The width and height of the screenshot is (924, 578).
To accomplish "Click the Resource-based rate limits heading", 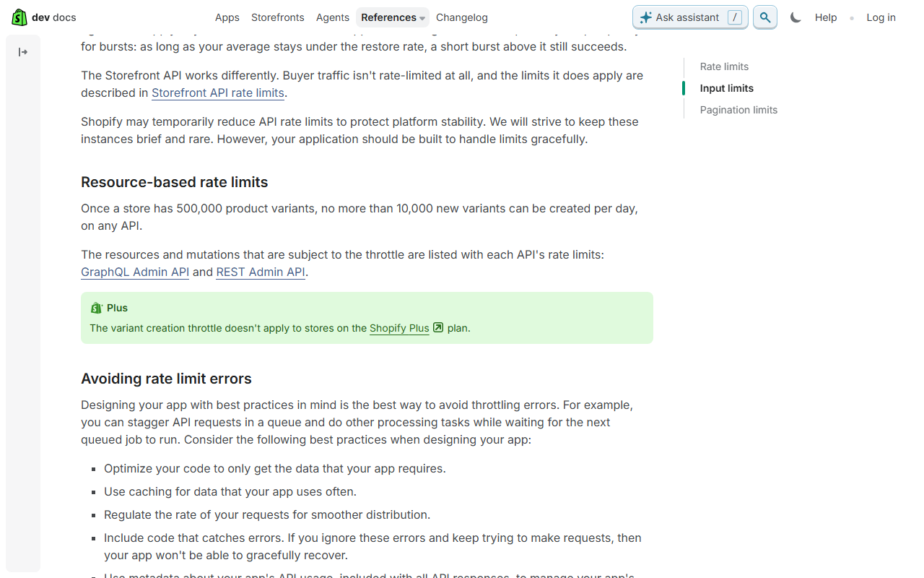I will tap(175, 182).
